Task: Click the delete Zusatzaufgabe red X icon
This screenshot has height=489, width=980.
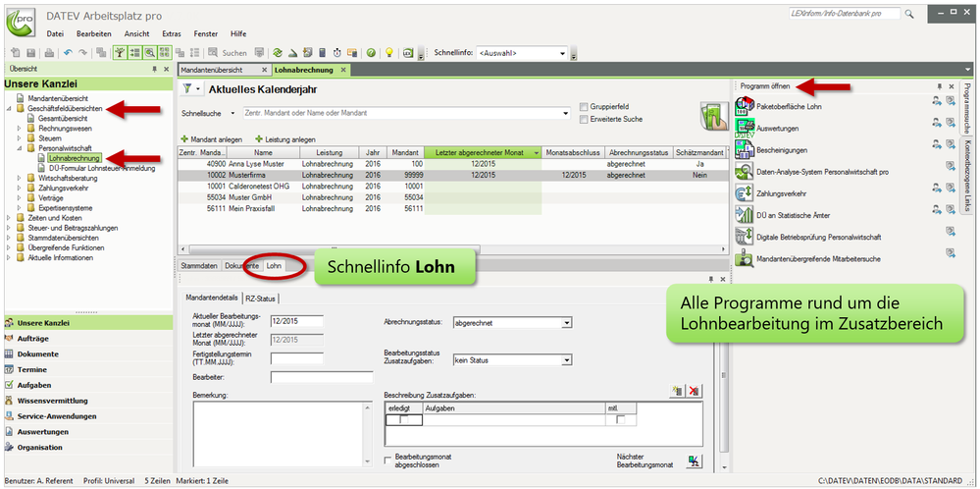Action: 694,392
